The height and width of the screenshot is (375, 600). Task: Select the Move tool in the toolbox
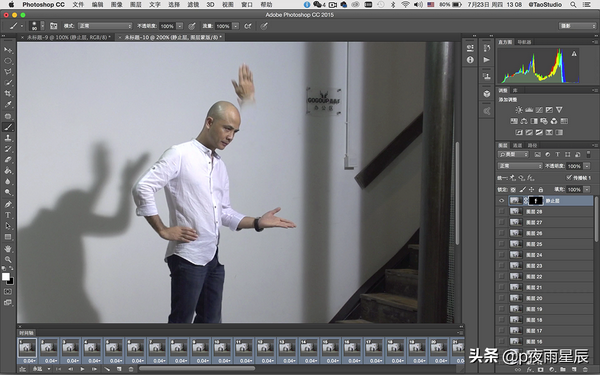coord(8,50)
